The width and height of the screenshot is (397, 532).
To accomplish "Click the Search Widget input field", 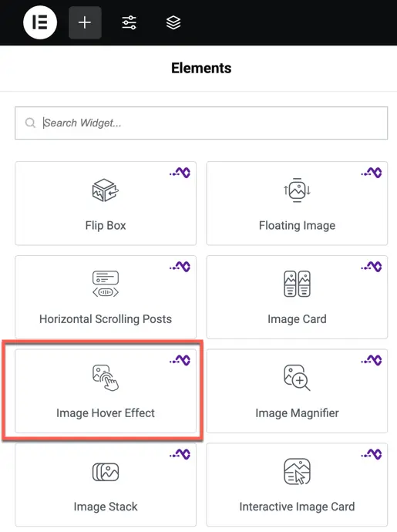I will [x=201, y=123].
